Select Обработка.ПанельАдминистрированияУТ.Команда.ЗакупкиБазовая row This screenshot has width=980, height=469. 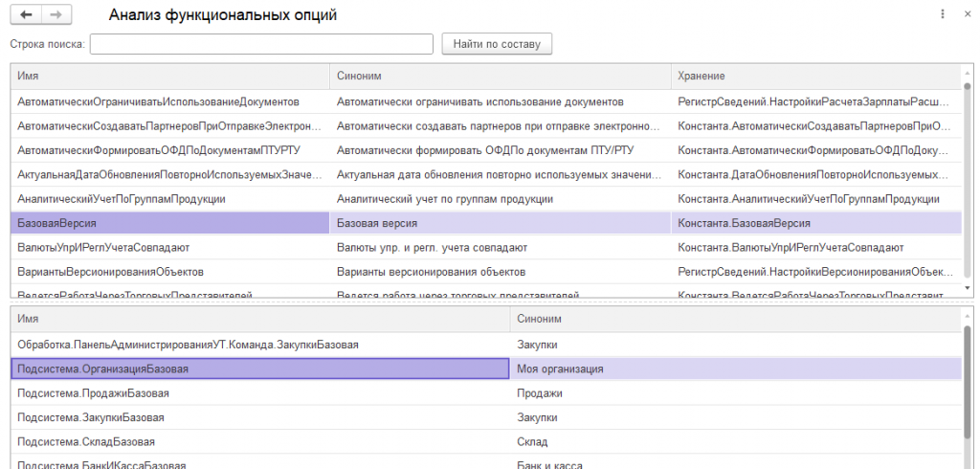[x=258, y=344]
